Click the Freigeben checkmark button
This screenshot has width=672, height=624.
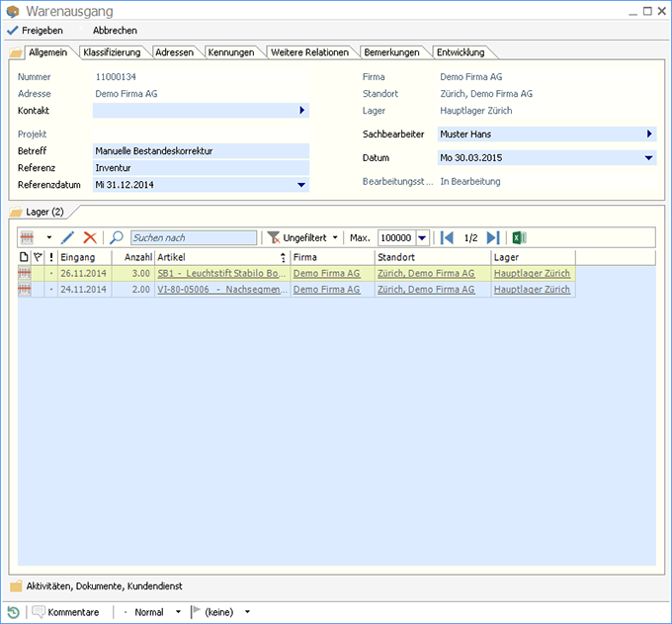tap(35, 31)
